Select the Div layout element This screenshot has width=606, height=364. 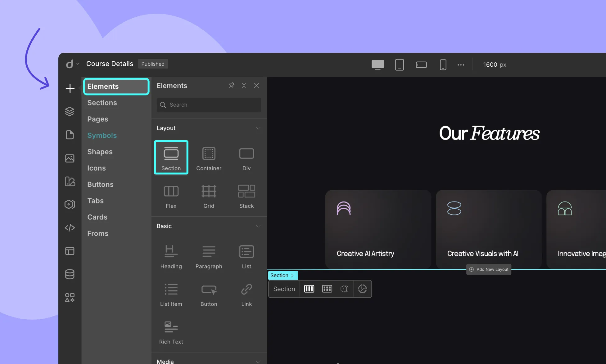coord(246,159)
